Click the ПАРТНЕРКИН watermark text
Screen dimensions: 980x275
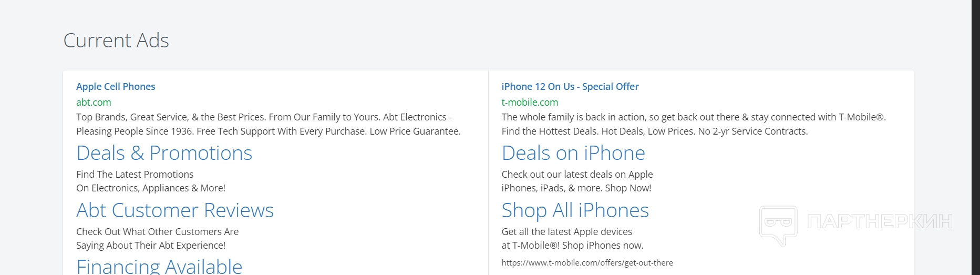pyautogui.click(x=880, y=221)
